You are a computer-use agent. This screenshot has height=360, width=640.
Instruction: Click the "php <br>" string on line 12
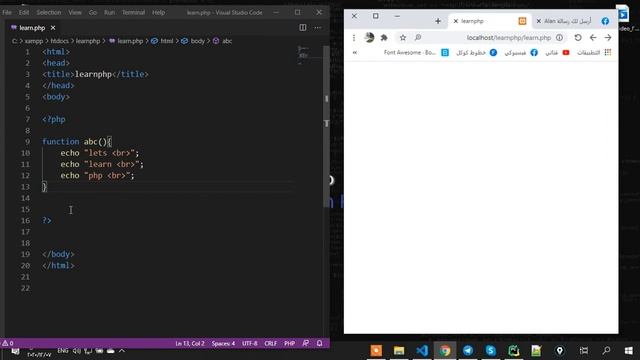(x=107, y=176)
